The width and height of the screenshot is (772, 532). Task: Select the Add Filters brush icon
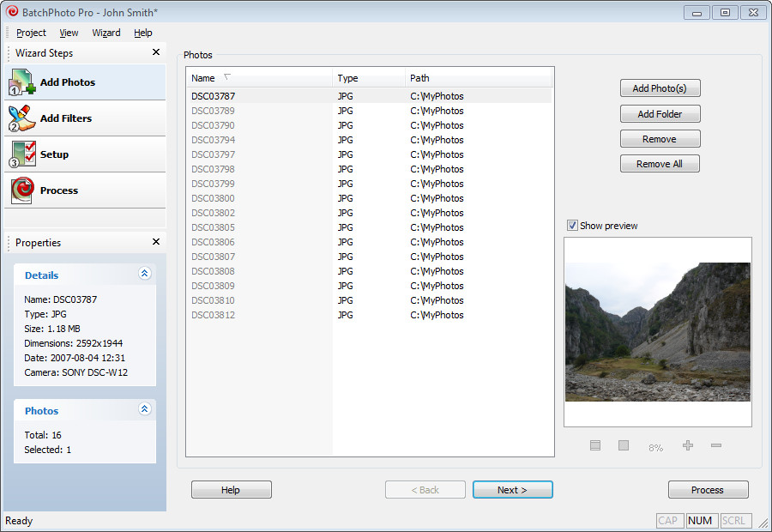click(x=21, y=118)
